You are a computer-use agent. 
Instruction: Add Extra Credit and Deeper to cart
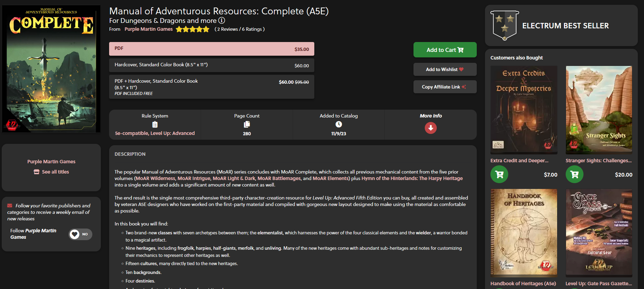[499, 174]
